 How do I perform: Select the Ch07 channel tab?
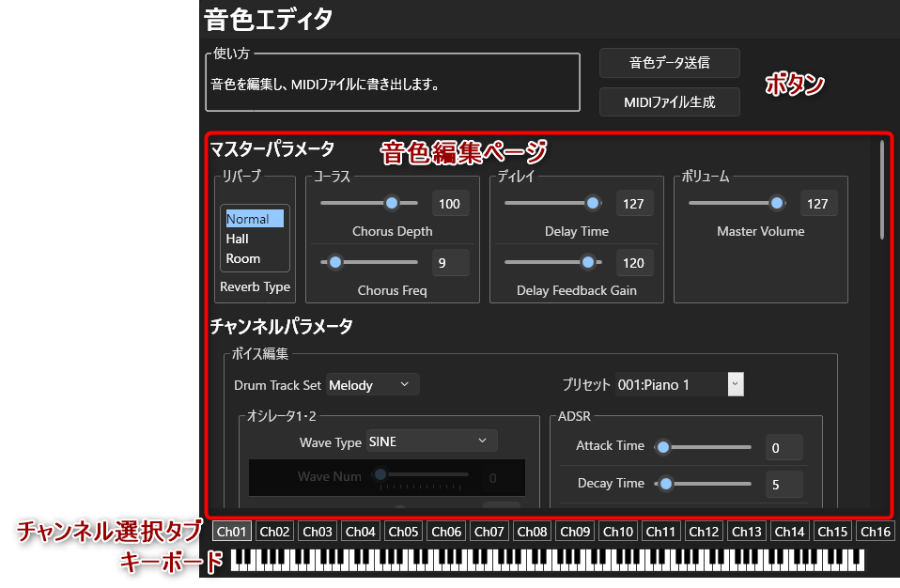click(489, 532)
